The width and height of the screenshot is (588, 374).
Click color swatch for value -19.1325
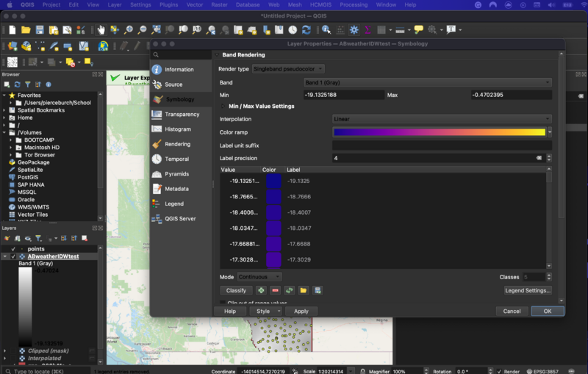pos(273,181)
